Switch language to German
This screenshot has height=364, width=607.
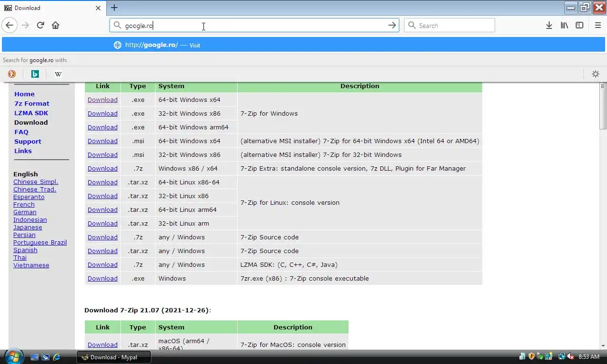25,212
